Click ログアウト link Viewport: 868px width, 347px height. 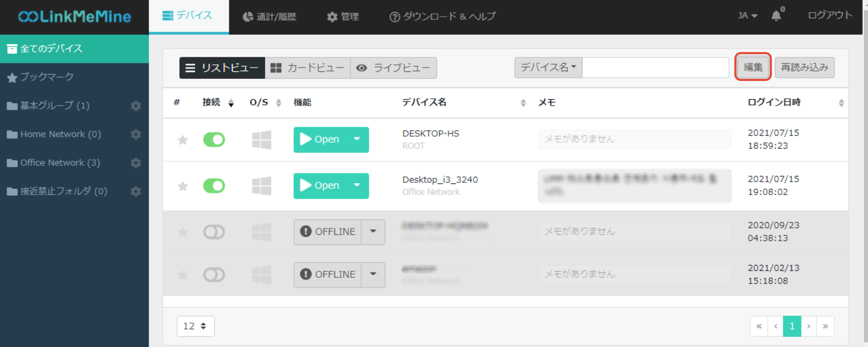tap(830, 15)
